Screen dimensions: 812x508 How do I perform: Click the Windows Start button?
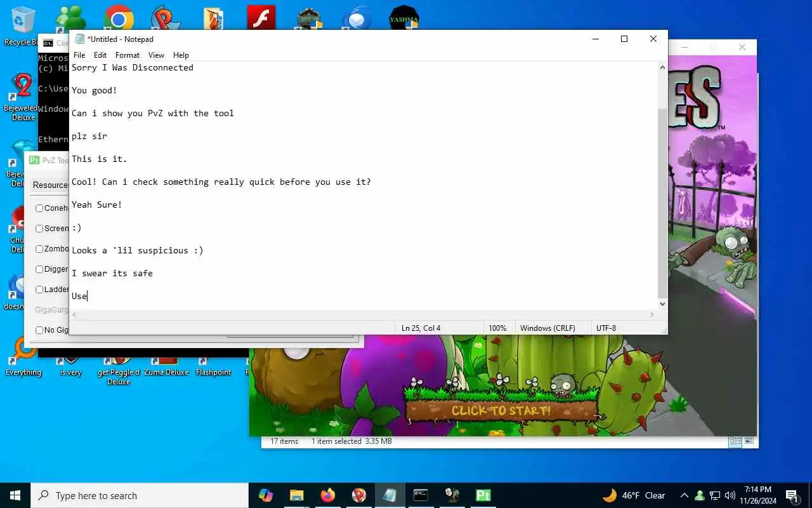coord(15,495)
